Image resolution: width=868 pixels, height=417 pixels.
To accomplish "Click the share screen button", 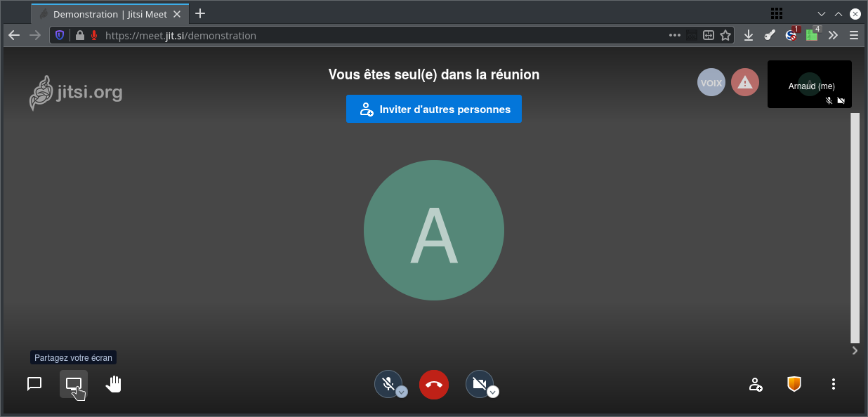I will (x=74, y=384).
